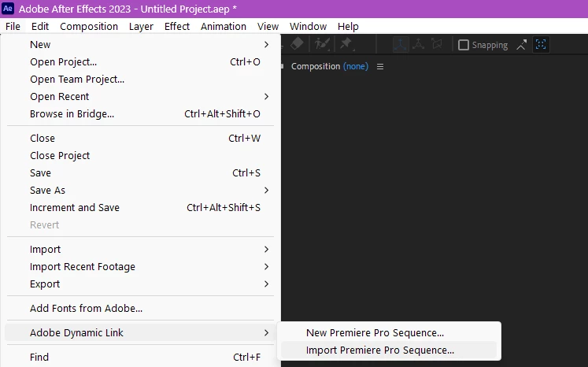Image resolution: width=588 pixels, height=367 pixels.
Task: Enable the Snapping checkbox
Action: coord(464,45)
